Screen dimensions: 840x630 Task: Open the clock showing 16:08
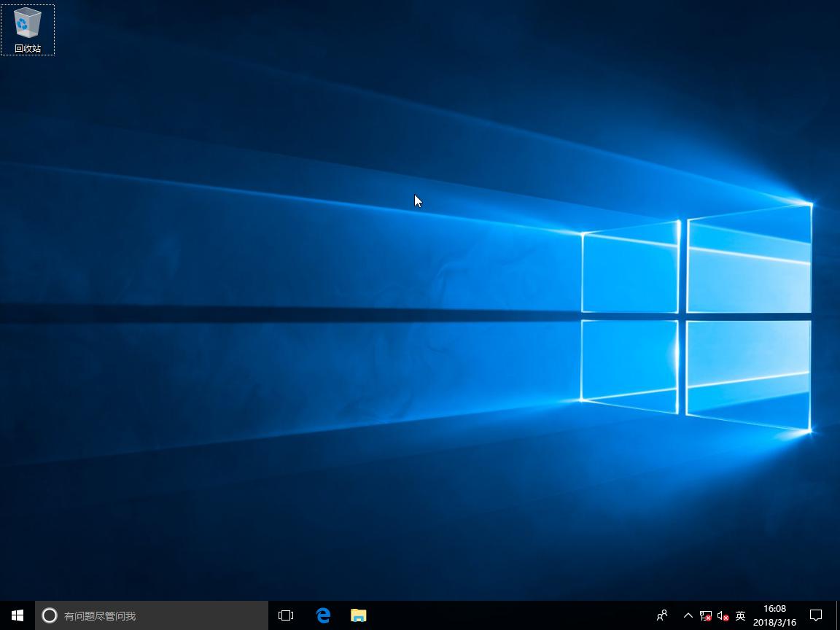(774, 615)
